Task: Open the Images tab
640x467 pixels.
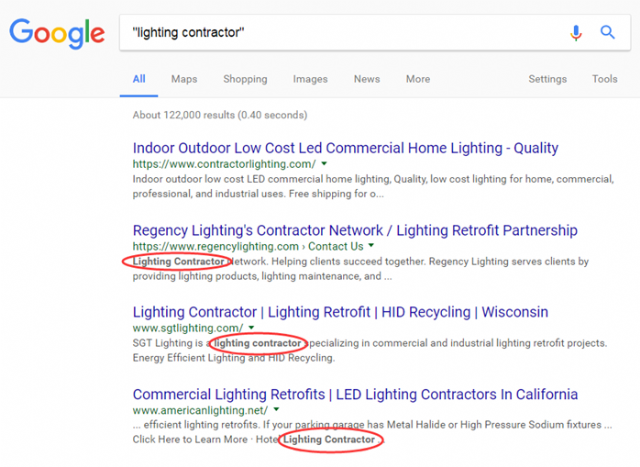Action: [x=310, y=79]
